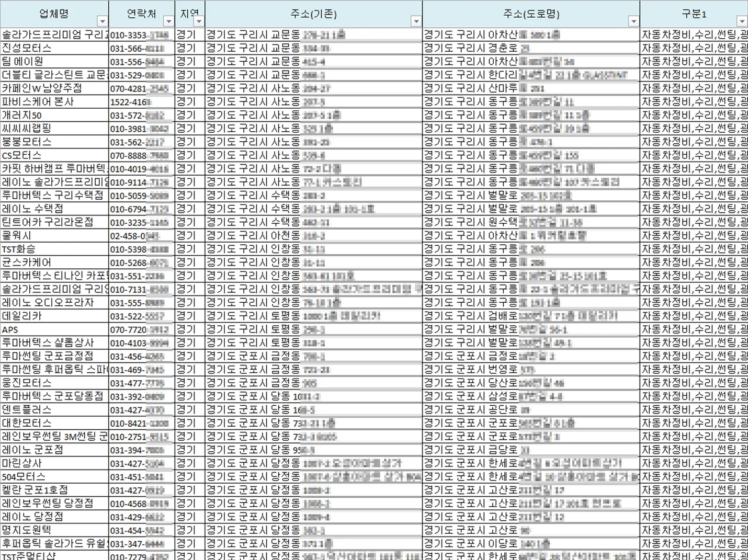Select the 구분1 header cell
748x560 pixels.
click(x=694, y=14)
